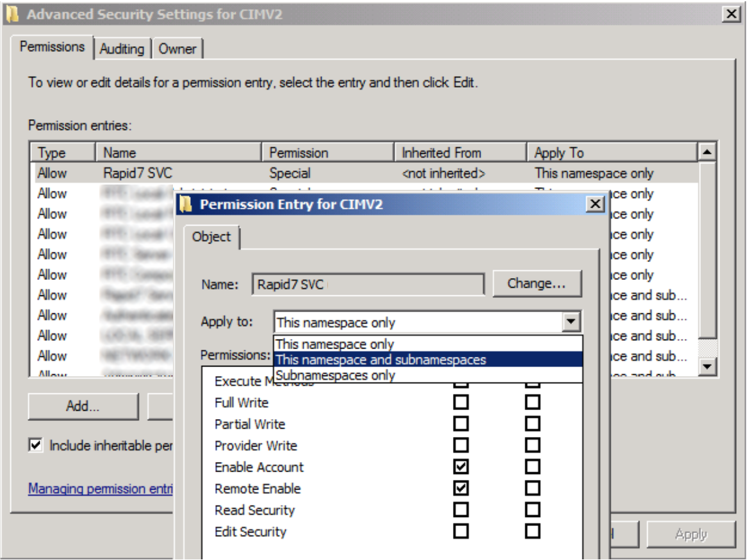Sort by the Permission column header
The width and height of the screenshot is (747, 560).
tap(328, 152)
